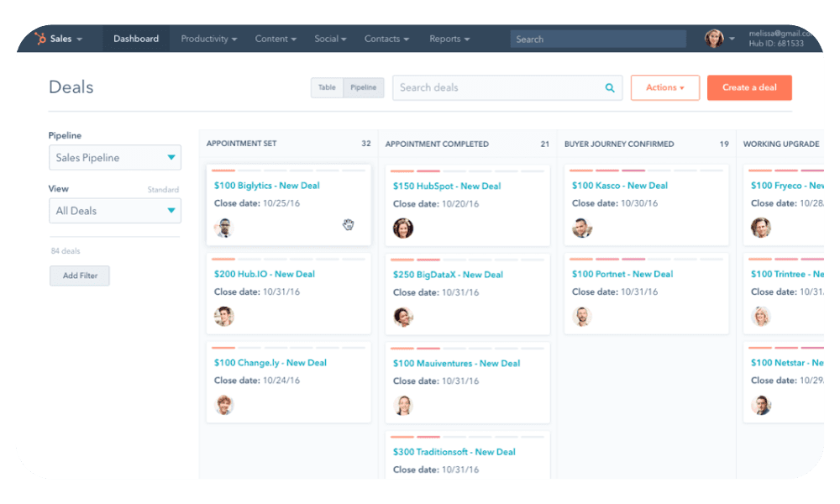Open the Reports menu
Viewport: 840px width, 504px height.
(449, 39)
